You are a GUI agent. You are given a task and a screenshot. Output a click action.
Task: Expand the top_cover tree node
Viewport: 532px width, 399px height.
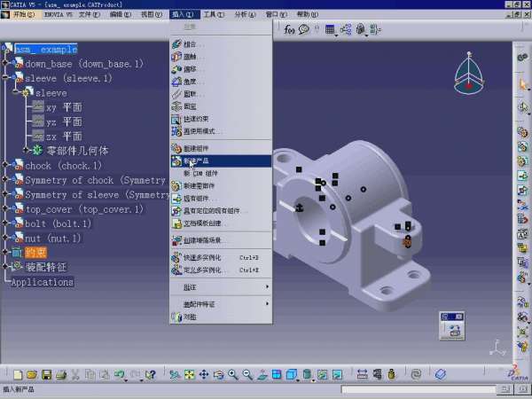pos(4,208)
